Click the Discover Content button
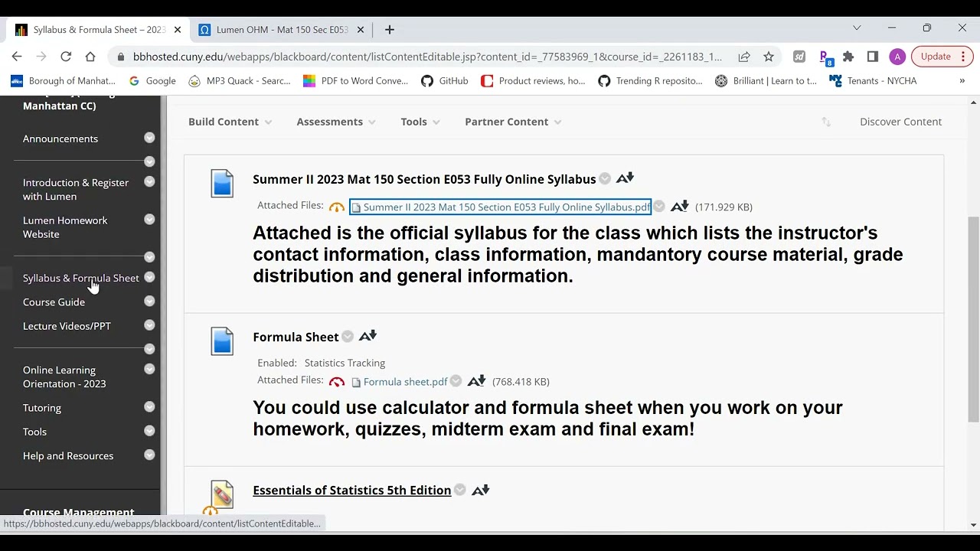 tap(900, 122)
